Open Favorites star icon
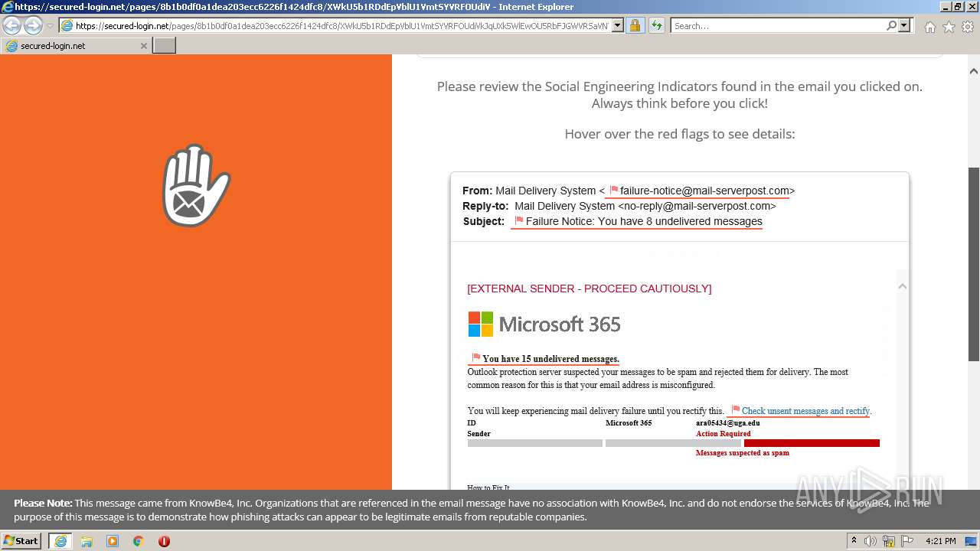 coord(949,27)
